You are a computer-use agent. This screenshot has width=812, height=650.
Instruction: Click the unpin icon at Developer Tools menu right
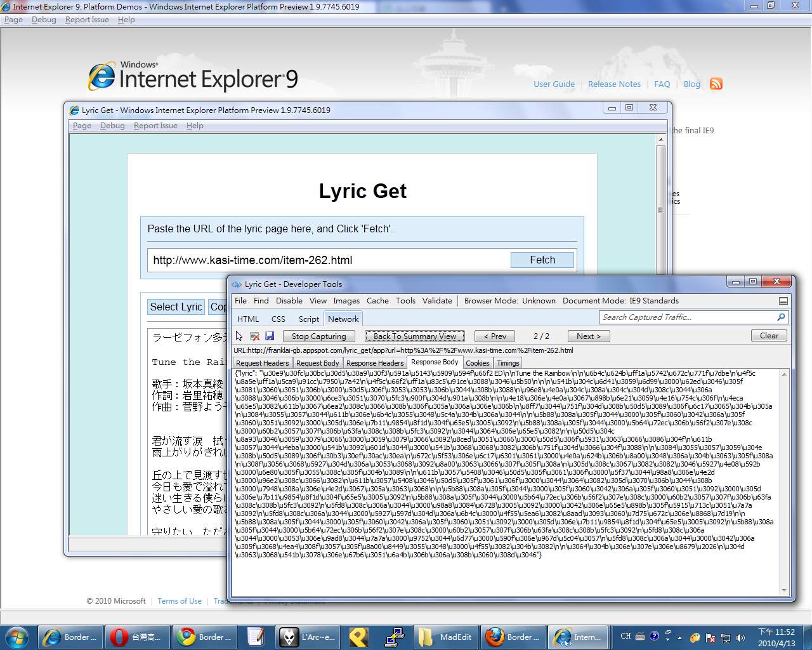click(783, 301)
